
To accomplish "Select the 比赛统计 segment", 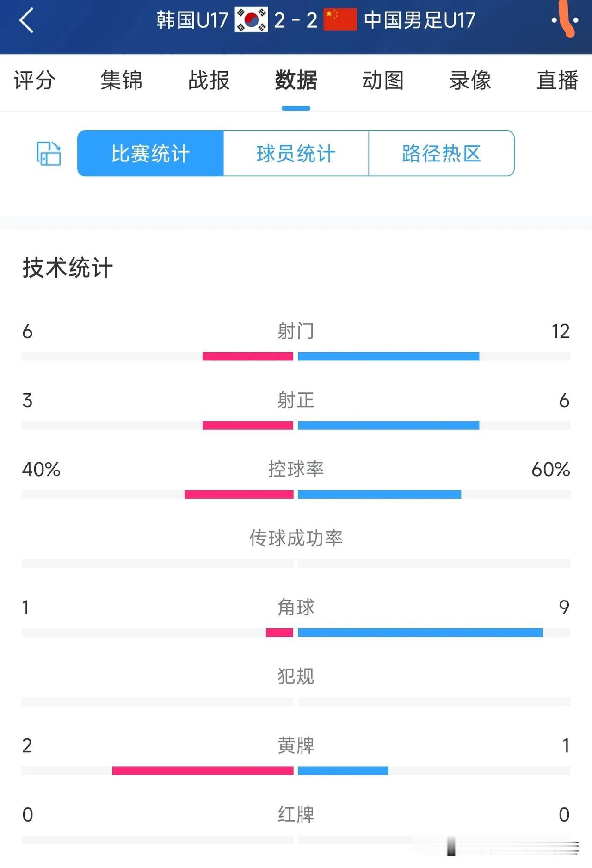I will click(x=150, y=154).
